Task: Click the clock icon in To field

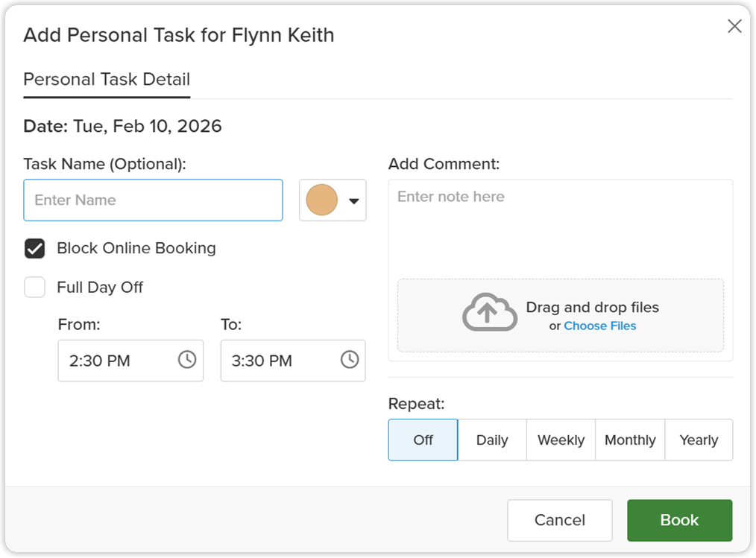Action: point(350,360)
